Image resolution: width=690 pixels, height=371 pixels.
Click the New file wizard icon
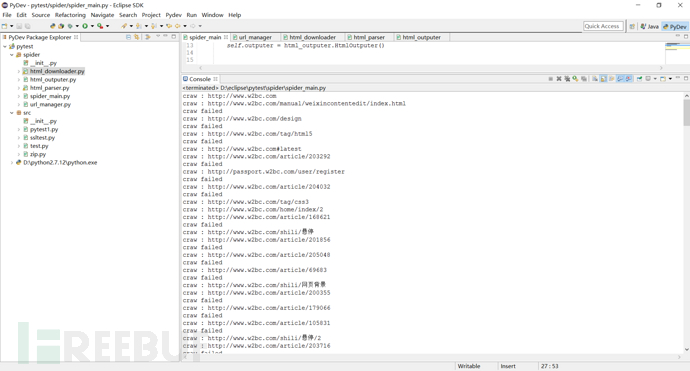[4, 26]
